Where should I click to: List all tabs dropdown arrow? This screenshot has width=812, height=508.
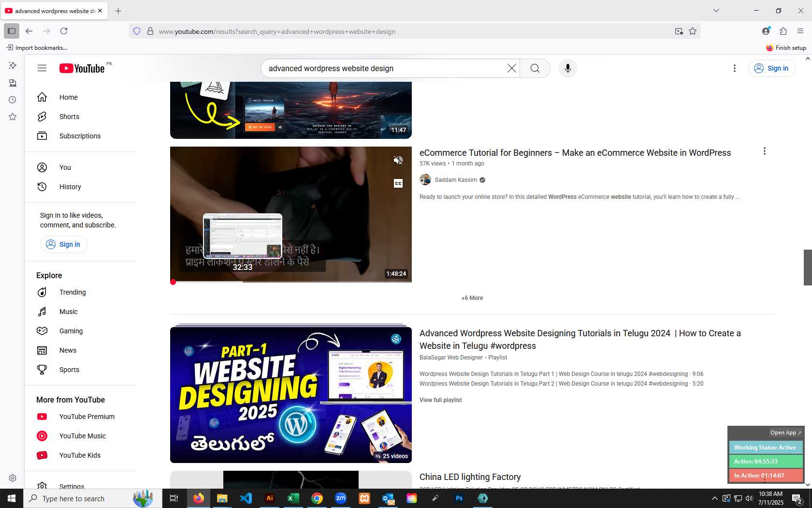click(x=716, y=11)
